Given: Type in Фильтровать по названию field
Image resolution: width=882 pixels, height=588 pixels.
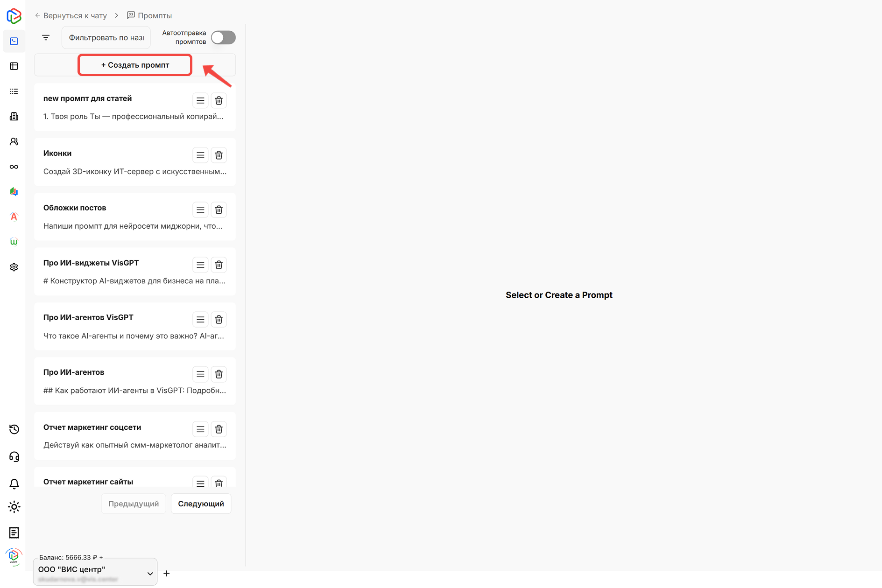Looking at the screenshot, I should coord(106,37).
